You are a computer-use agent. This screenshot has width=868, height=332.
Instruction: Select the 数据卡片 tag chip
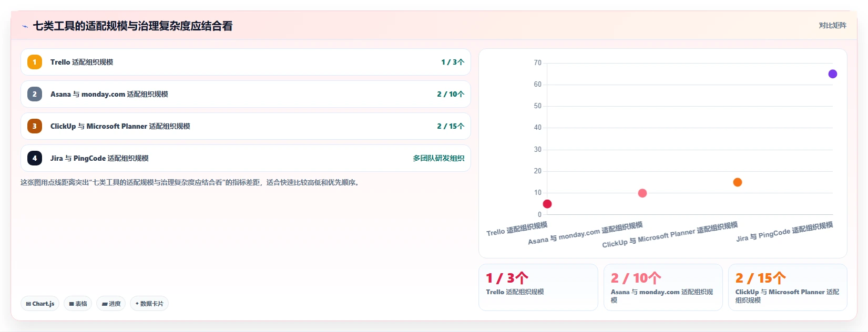(149, 304)
